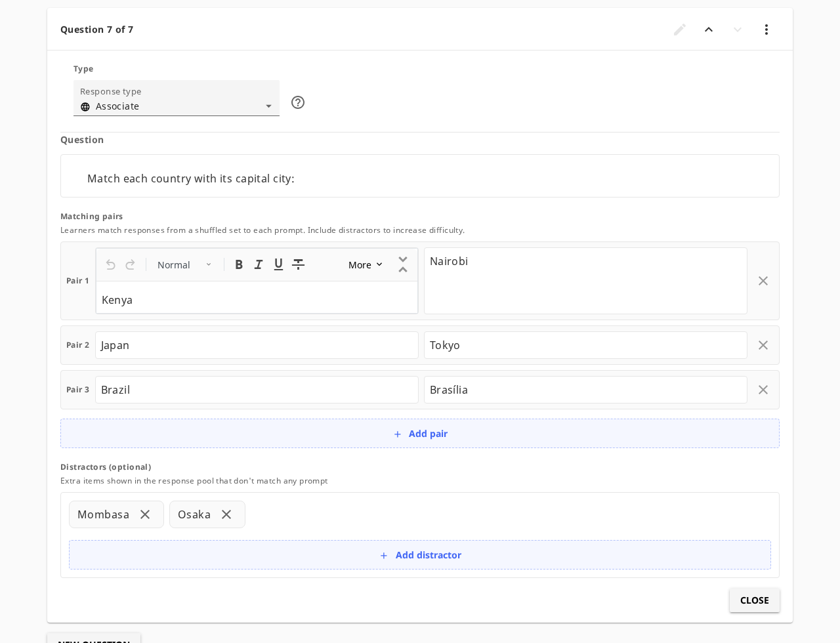Open the three-dot question options menu

(766, 30)
